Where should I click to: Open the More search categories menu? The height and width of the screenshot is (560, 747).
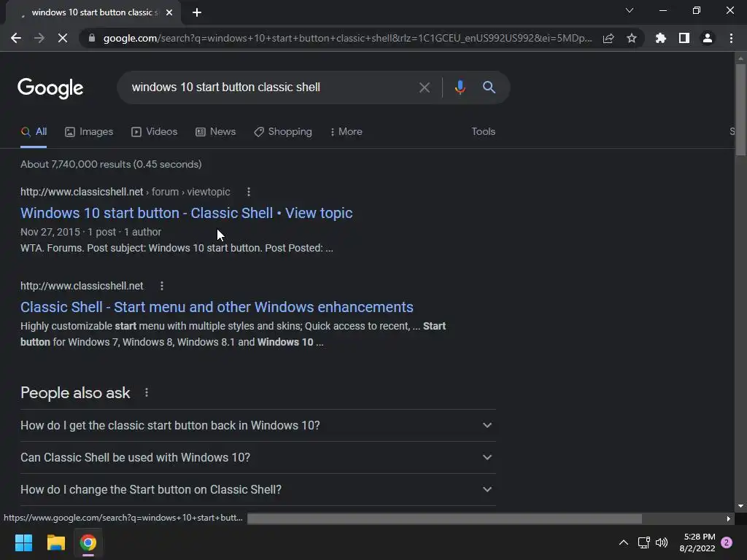coord(347,132)
